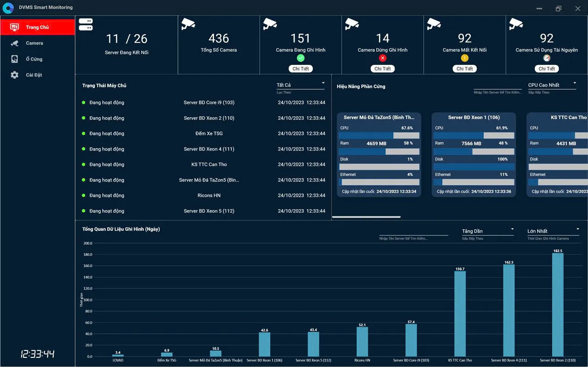Click the red X stopped recording icon
This screenshot has height=367, width=588.
click(x=382, y=58)
